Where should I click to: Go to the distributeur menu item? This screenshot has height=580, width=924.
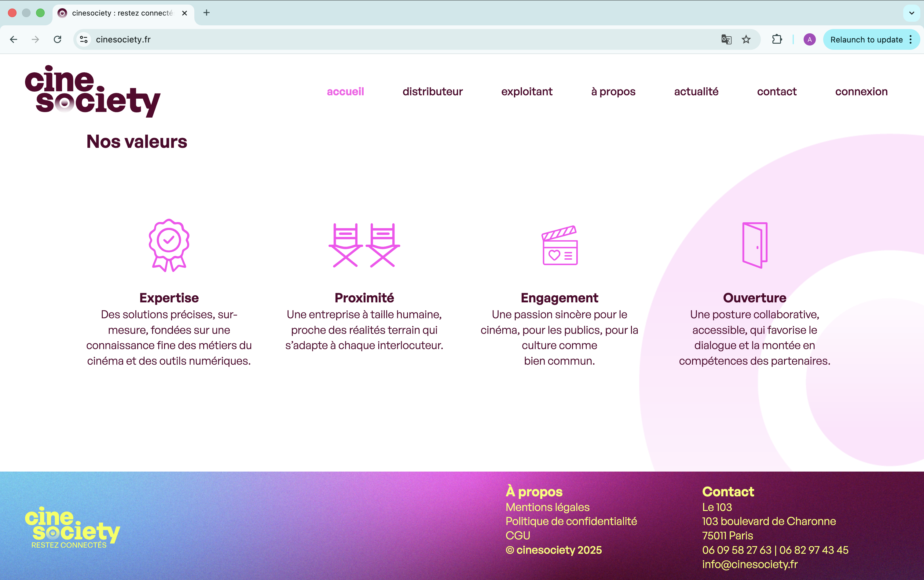tap(432, 92)
